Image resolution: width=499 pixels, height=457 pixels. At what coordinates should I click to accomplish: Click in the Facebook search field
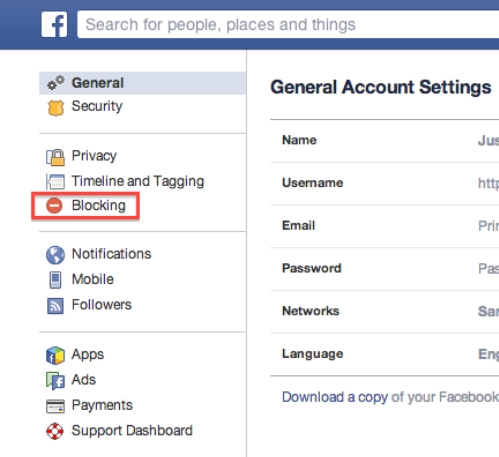point(288,24)
